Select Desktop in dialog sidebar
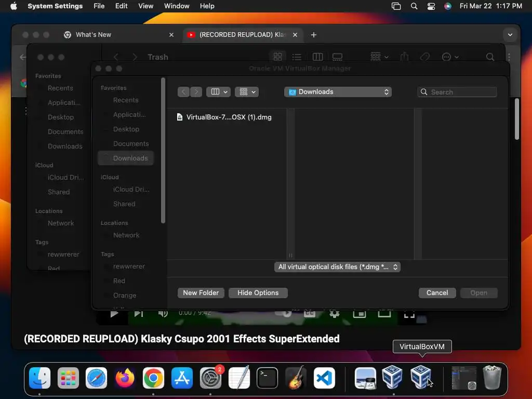Screen dimensions: 532x399 tap(126, 129)
